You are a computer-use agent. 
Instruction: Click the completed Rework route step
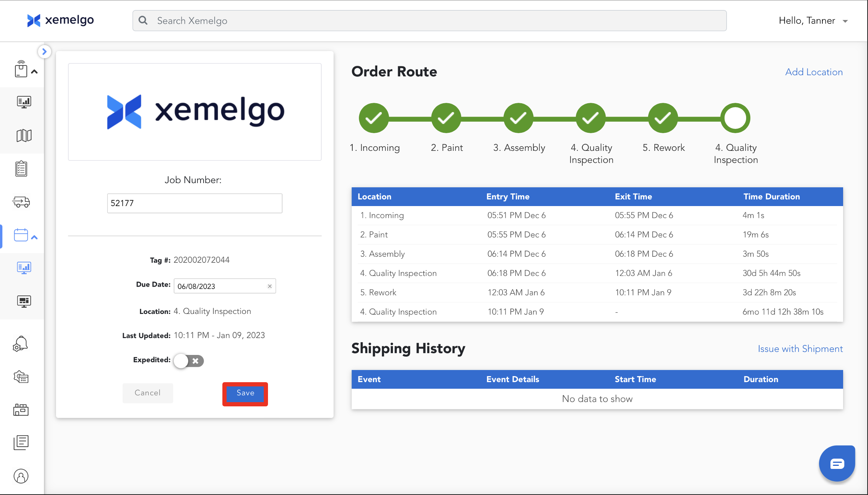point(663,118)
